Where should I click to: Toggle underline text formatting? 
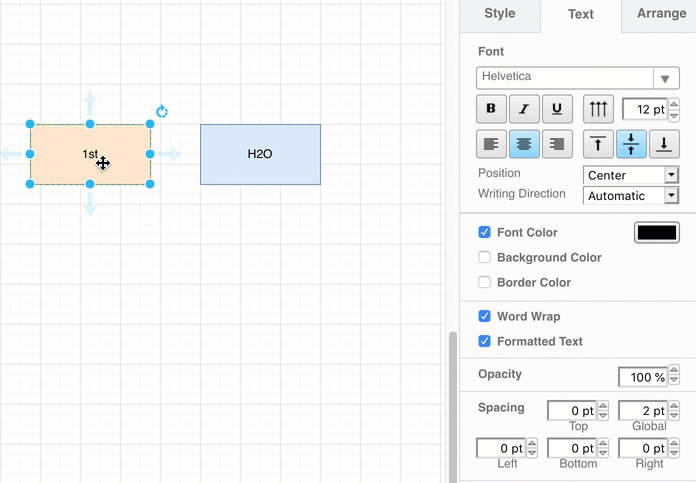(557, 109)
